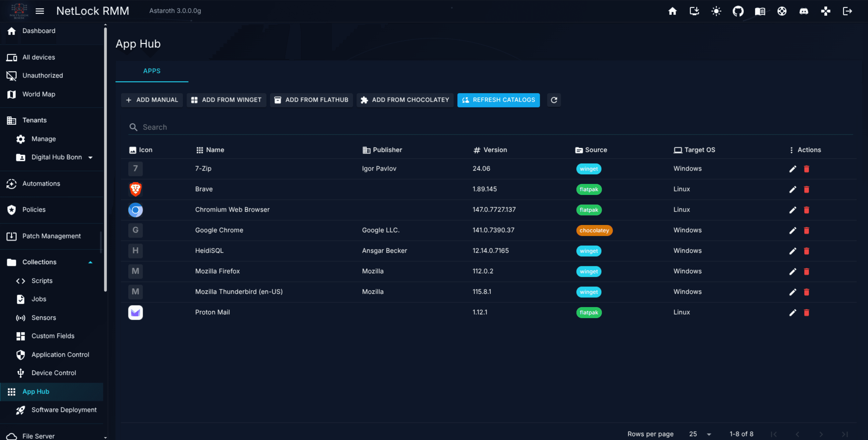Delete the Google Chrome entry
This screenshot has width=868, height=440.
[806, 230]
